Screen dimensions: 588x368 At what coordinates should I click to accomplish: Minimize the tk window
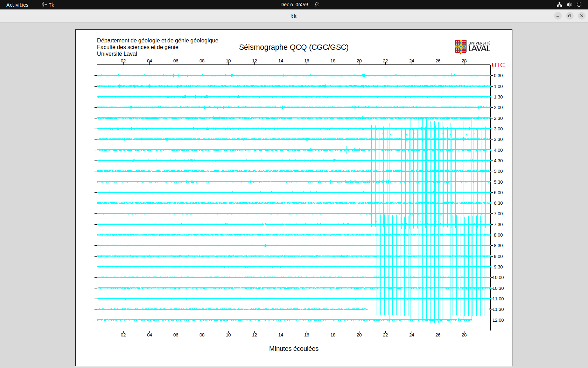coord(558,16)
